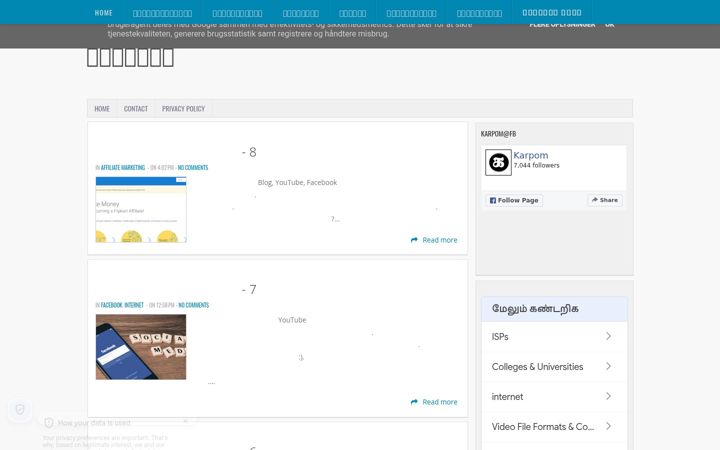Screen dimensions: 720x450
Task: Open the ISPs list entry
Action: pos(554,337)
